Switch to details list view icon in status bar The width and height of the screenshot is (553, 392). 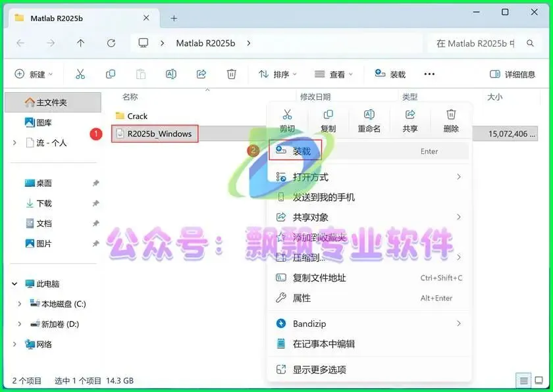(x=524, y=380)
